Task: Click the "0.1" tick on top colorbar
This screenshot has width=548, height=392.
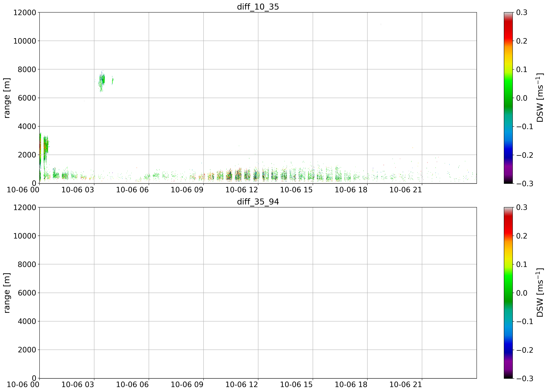Action: coord(522,70)
